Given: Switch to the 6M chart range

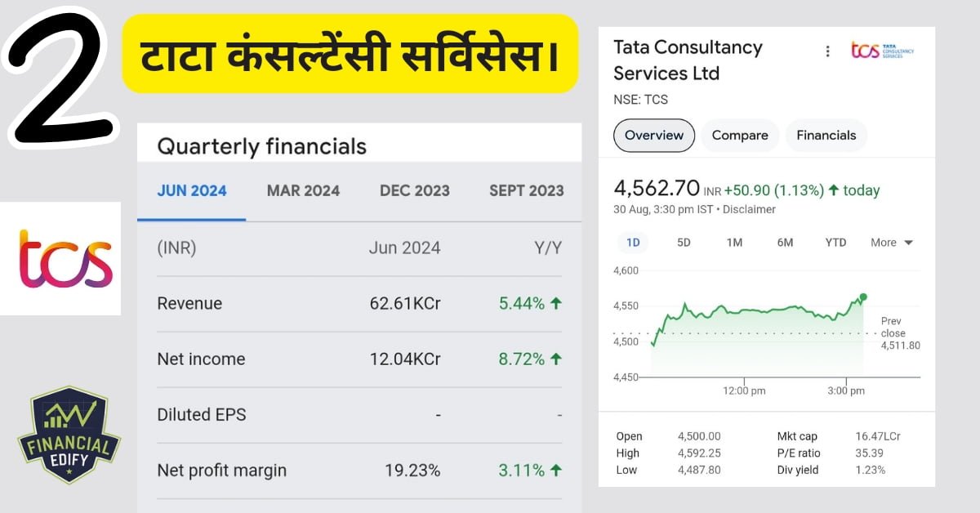Looking at the screenshot, I should coord(784,243).
